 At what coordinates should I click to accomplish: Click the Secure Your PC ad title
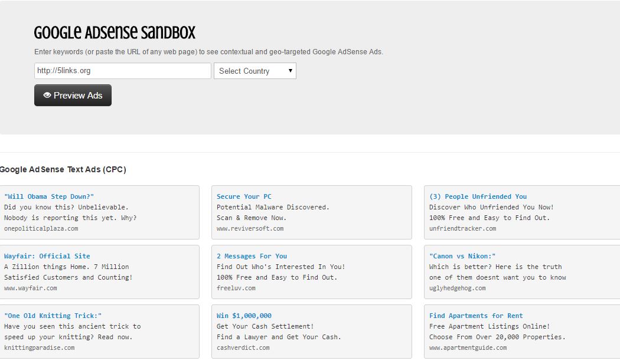tap(244, 196)
